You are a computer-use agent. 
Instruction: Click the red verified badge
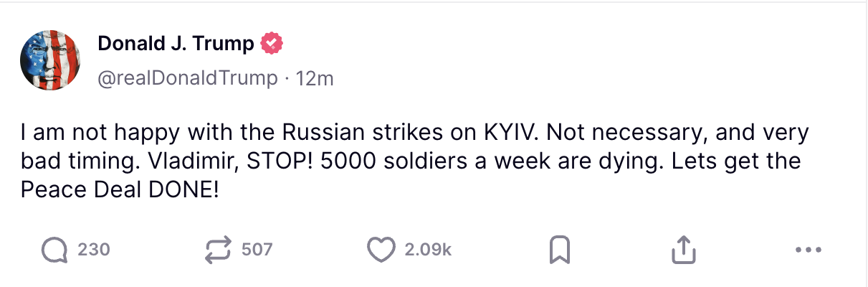272,44
